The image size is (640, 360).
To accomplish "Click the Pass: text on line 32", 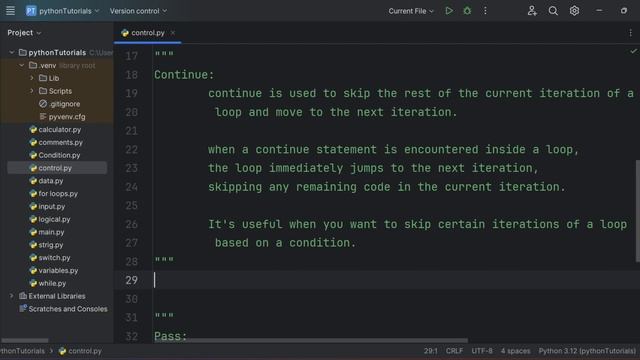I will pyautogui.click(x=170, y=336).
